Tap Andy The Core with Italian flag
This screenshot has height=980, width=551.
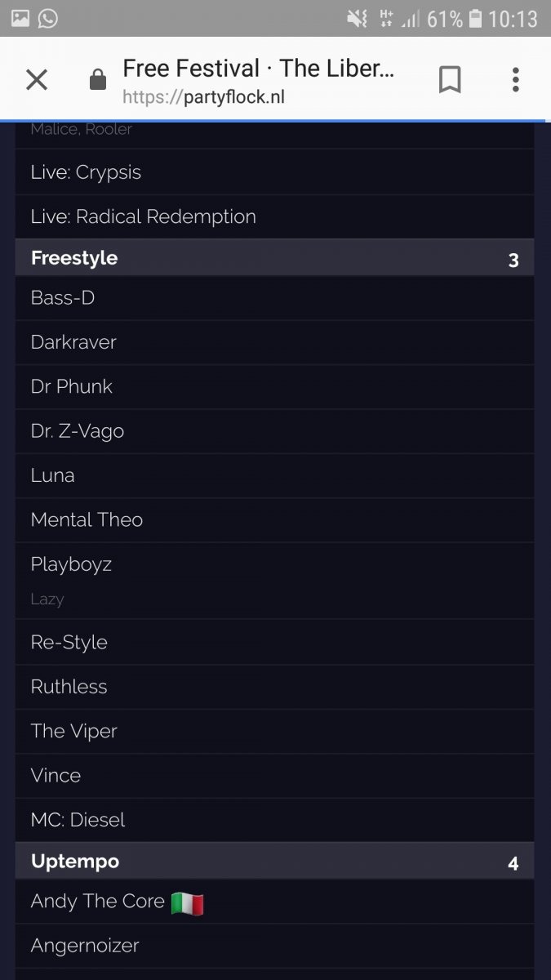tap(117, 902)
